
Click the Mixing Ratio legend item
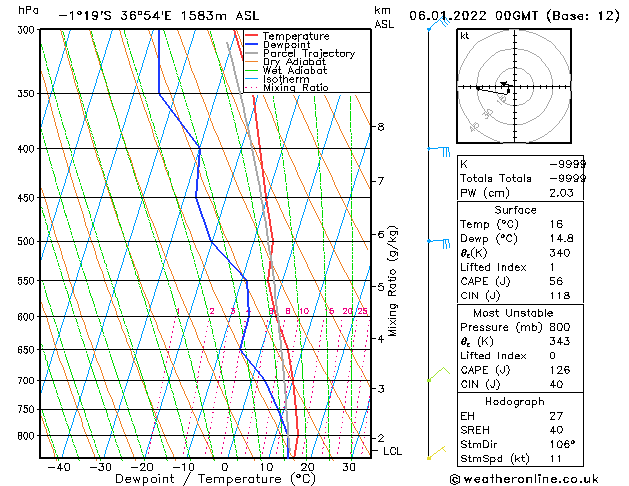coord(296,88)
